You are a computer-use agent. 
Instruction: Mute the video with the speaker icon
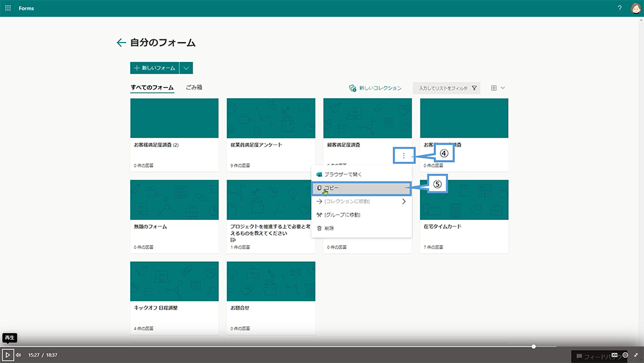point(19,355)
